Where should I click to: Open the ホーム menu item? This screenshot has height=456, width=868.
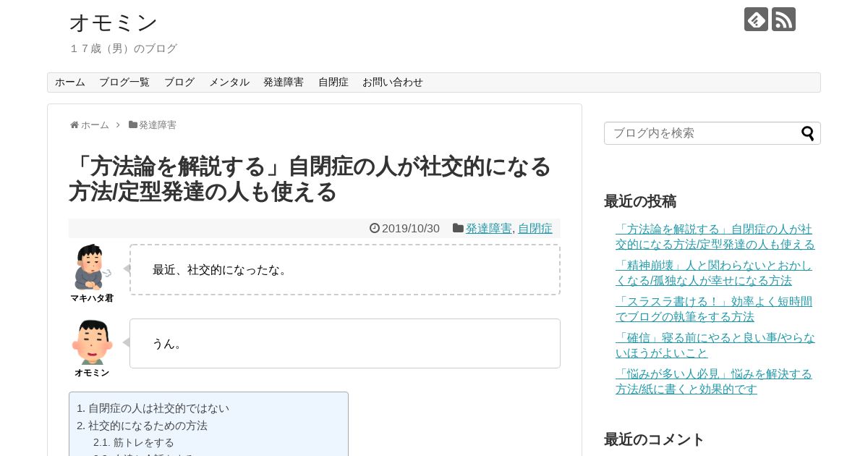70,83
